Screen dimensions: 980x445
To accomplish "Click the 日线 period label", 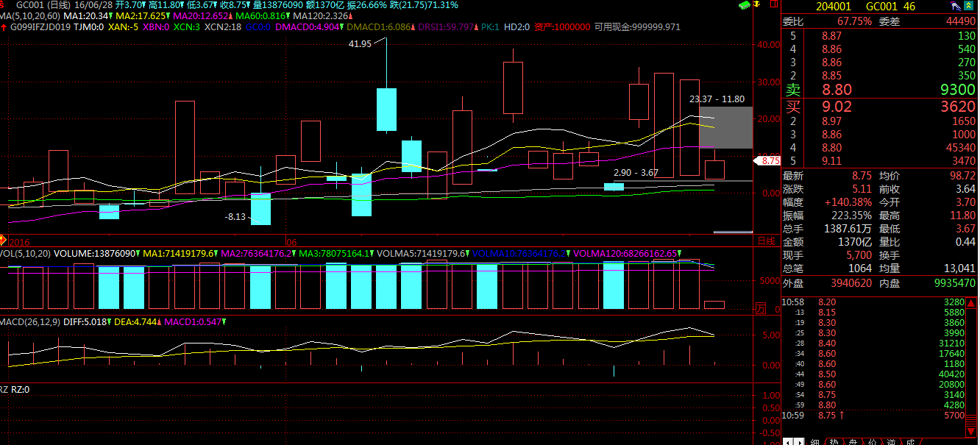I will 767,241.
